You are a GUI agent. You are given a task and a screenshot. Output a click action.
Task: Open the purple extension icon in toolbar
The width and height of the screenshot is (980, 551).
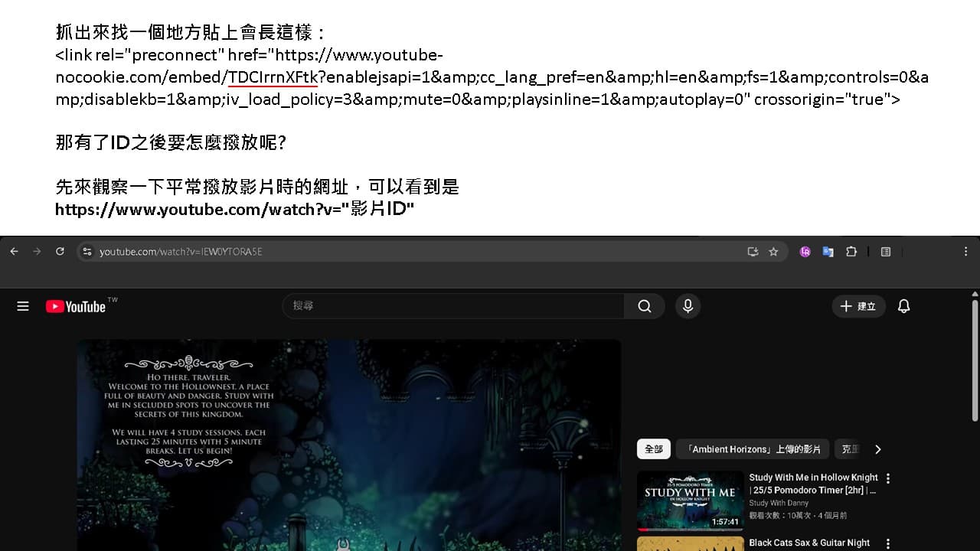point(805,251)
